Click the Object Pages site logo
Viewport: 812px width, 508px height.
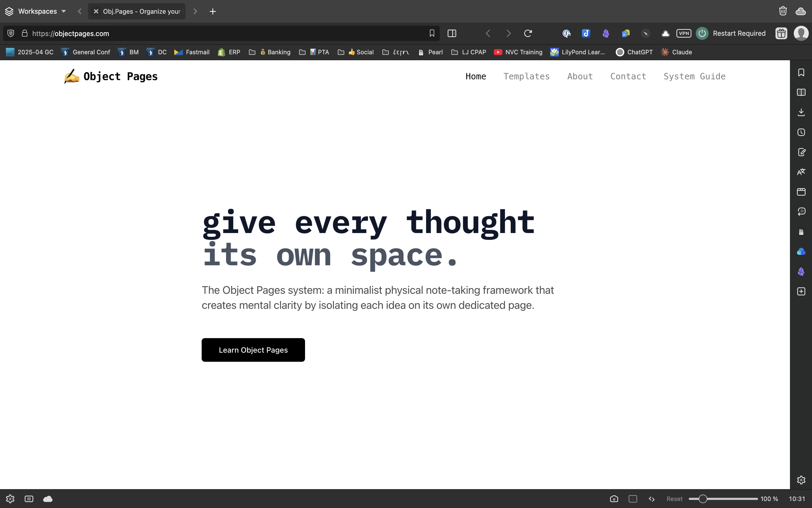coord(111,76)
